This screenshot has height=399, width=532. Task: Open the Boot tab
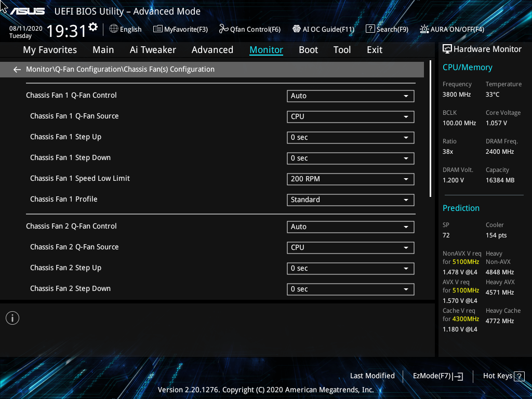pyautogui.click(x=309, y=50)
